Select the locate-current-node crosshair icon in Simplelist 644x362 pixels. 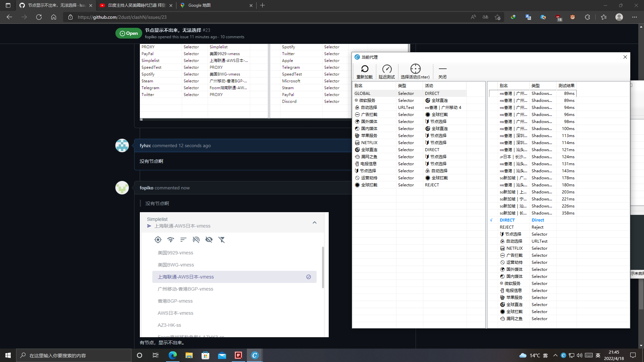(158, 240)
